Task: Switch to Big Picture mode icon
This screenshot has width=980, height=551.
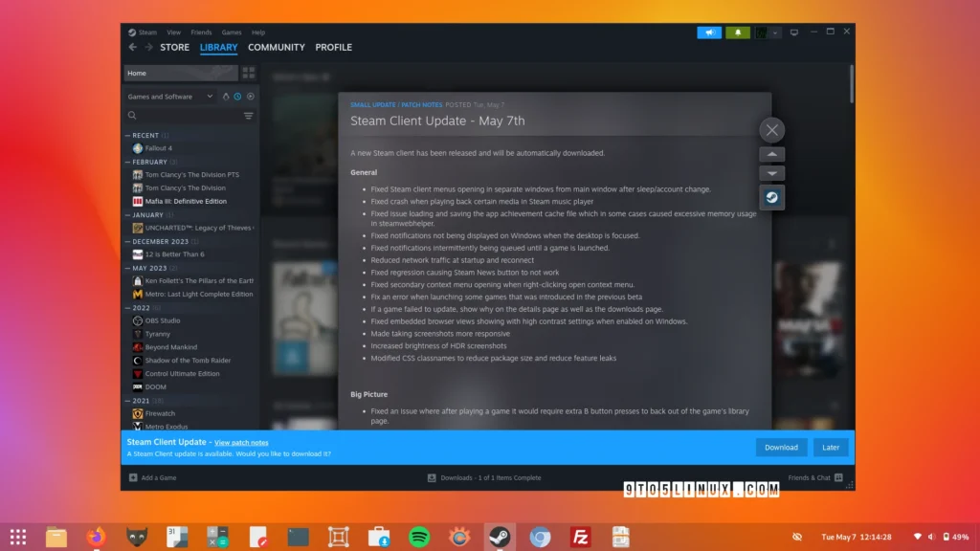Action: coord(793,33)
